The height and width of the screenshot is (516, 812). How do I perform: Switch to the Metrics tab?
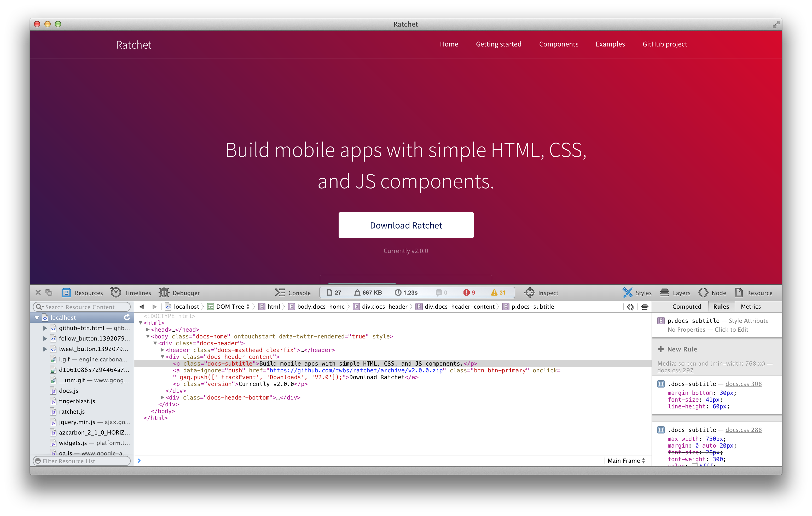(x=751, y=307)
